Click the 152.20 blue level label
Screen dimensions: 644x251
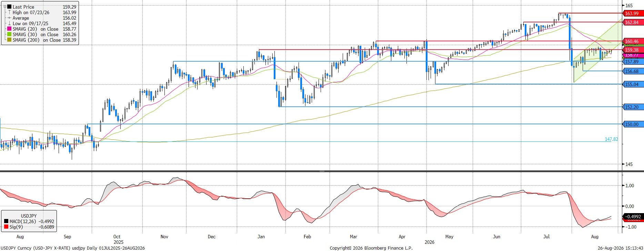pos(633,107)
